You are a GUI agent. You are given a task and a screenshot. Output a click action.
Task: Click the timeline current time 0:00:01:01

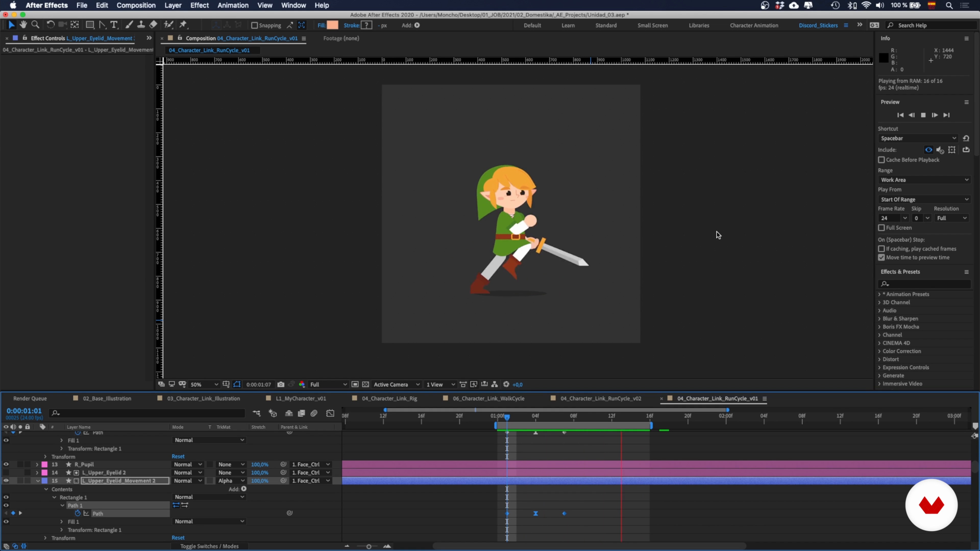pos(24,411)
